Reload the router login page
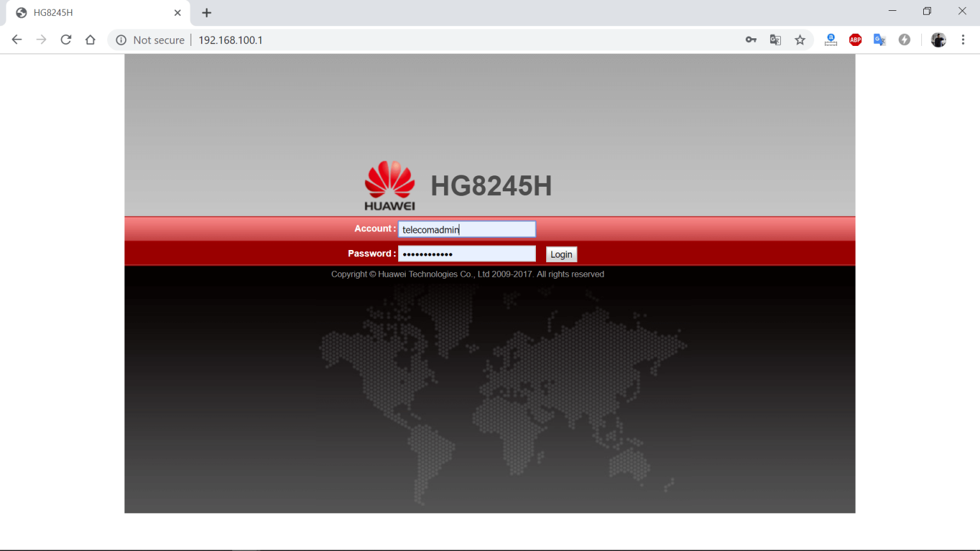The image size is (980, 551). (x=66, y=40)
